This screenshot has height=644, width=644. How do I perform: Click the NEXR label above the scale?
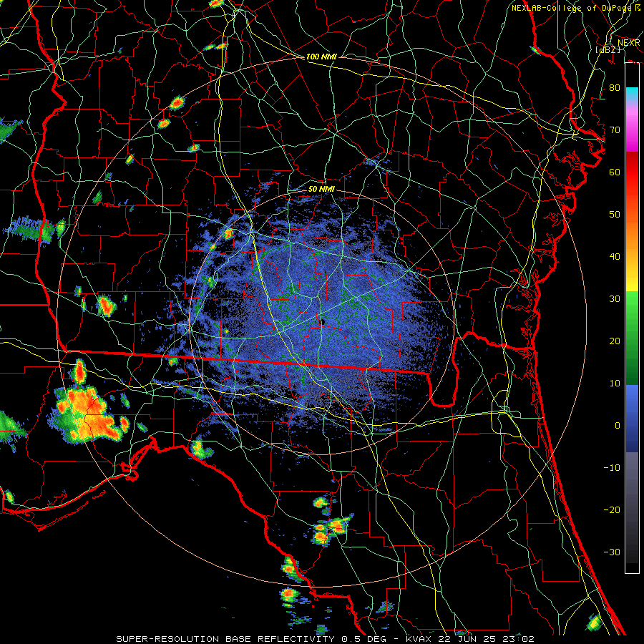629,43
